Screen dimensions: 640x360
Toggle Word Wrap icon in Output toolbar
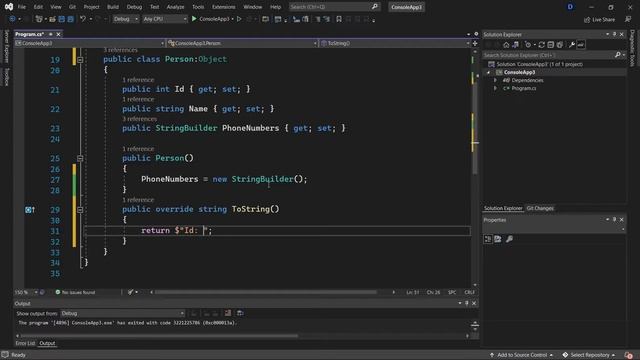click(240, 313)
